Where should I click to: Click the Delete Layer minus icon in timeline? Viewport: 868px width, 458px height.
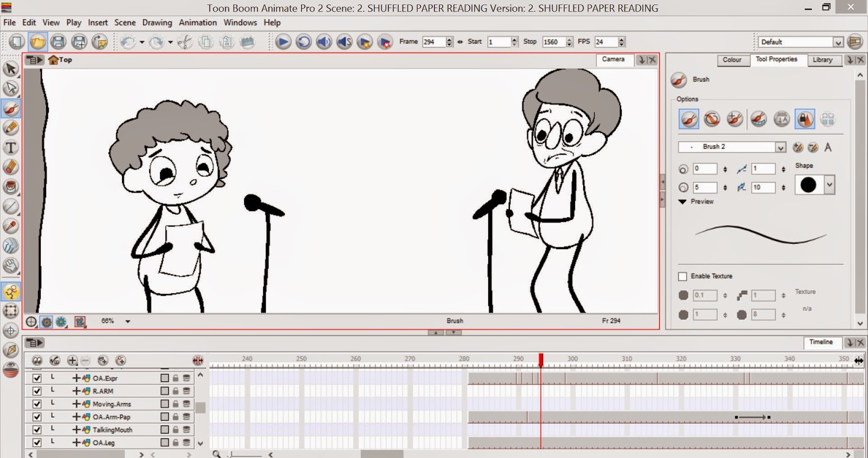pyautogui.click(x=85, y=360)
